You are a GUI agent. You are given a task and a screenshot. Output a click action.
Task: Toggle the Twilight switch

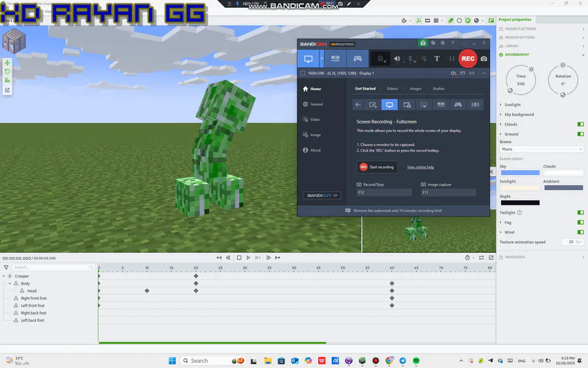point(581,212)
